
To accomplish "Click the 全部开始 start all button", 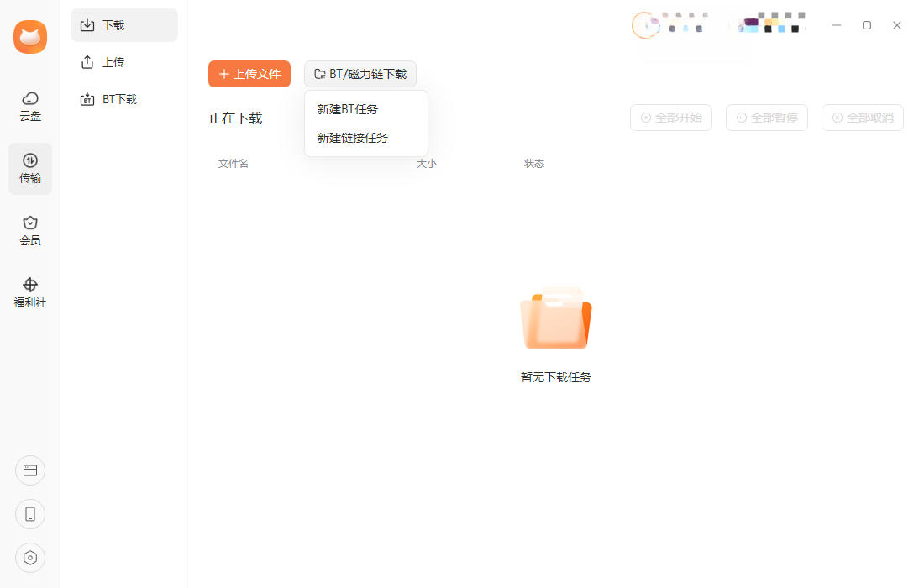I will tap(671, 118).
